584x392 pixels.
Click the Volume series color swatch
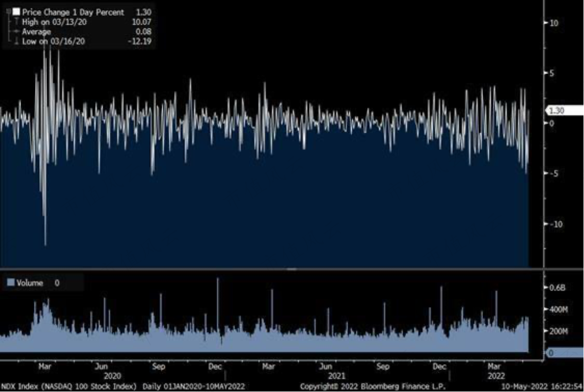(x=10, y=282)
